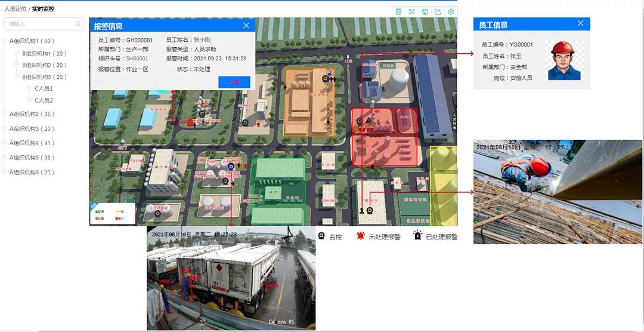Click the fullscreen expand icon in toolbar
The height and width of the screenshot is (332, 644).
(411, 12)
